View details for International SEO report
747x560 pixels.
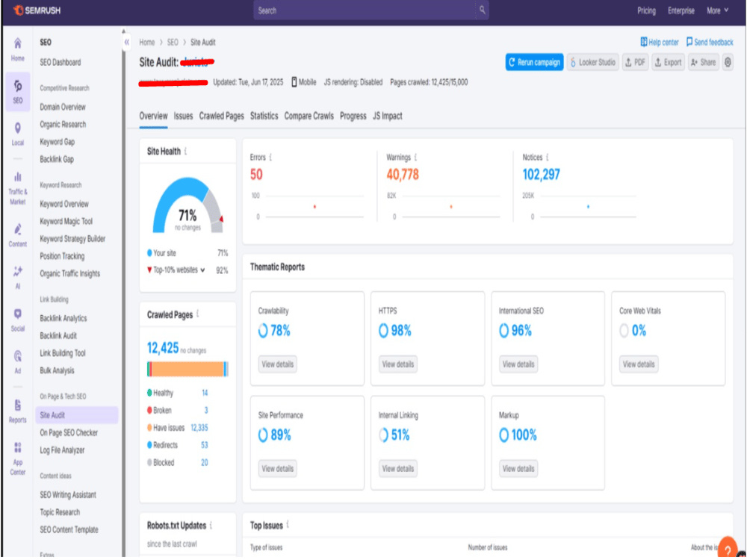pos(518,364)
